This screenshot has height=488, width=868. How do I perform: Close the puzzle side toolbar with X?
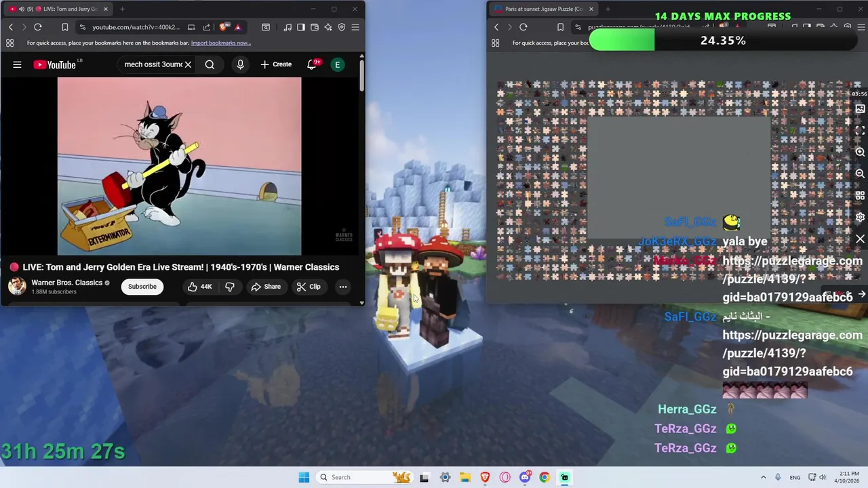[x=860, y=239]
